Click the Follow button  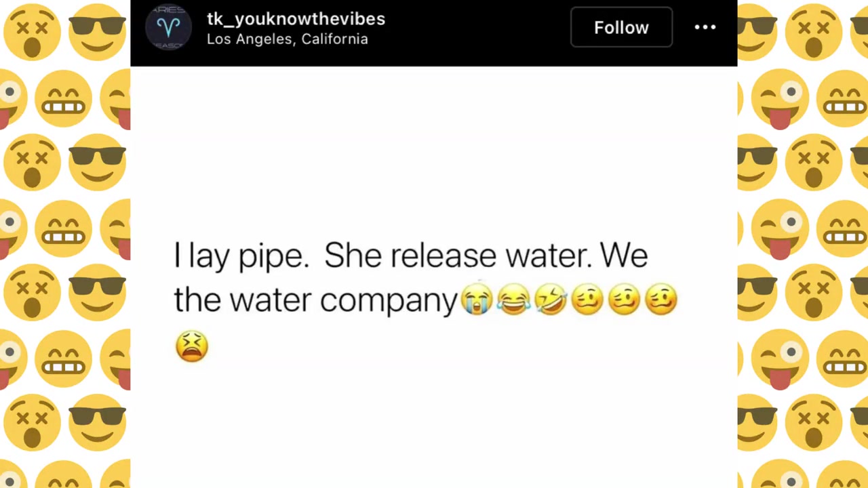[621, 27]
